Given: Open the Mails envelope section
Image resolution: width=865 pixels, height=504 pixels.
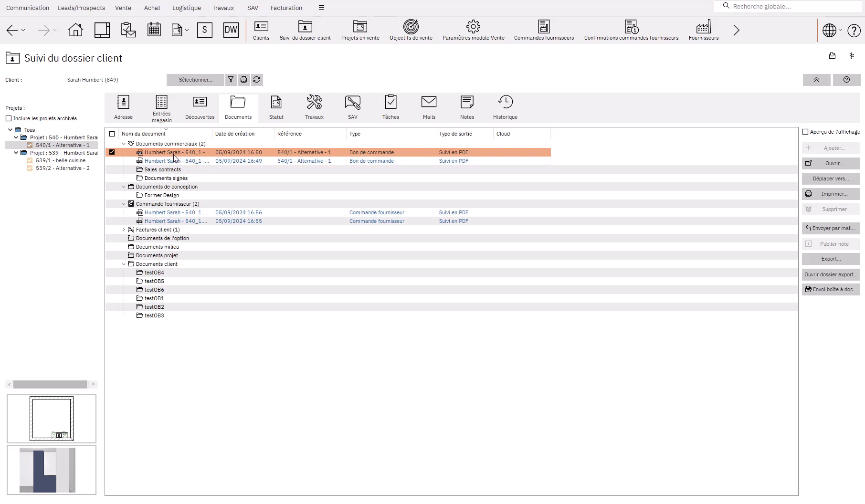Looking at the screenshot, I should coord(429,107).
